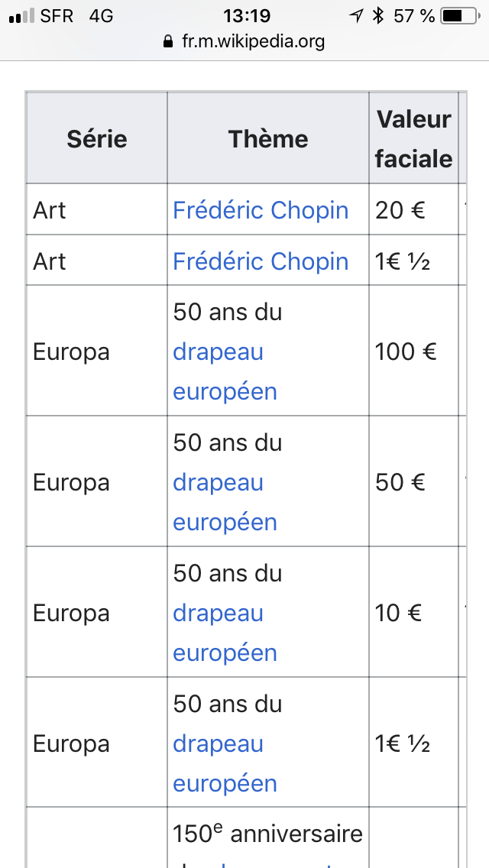Open Frédéric Chopin link in Art 1€ ½ row
The height and width of the screenshot is (868, 489).
[x=261, y=261]
